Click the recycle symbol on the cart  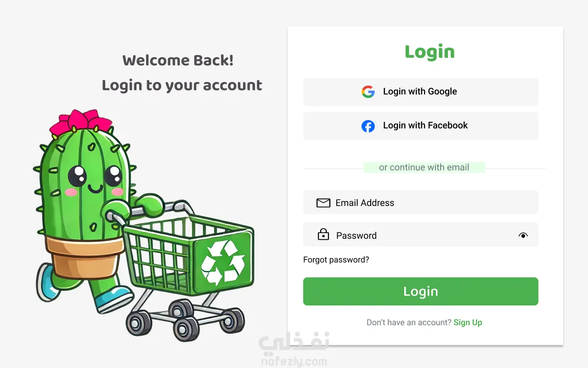[224, 262]
